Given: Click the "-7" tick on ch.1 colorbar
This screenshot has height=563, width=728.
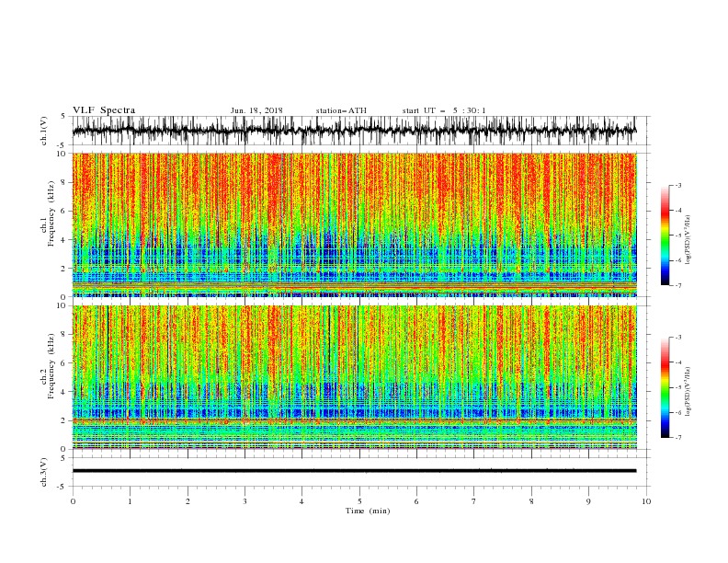Looking at the screenshot, I should 678,285.
